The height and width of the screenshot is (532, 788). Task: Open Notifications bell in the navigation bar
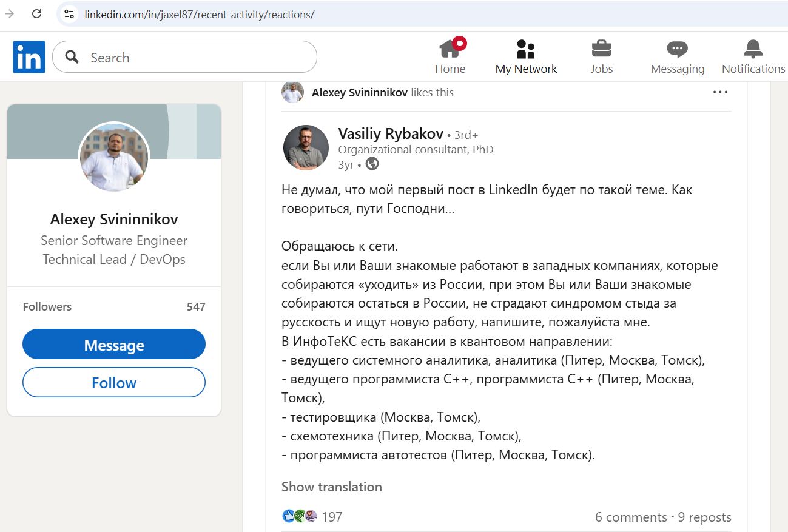pos(753,56)
